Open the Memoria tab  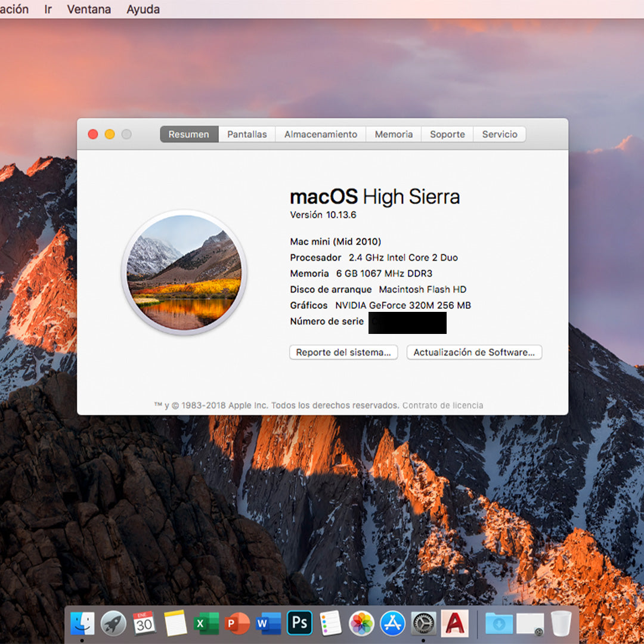click(393, 134)
